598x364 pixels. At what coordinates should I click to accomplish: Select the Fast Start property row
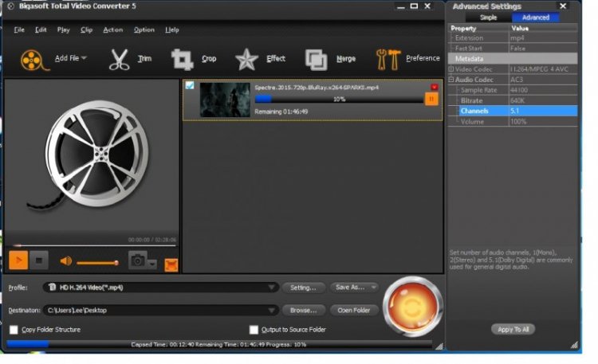click(x=513, y=49)
